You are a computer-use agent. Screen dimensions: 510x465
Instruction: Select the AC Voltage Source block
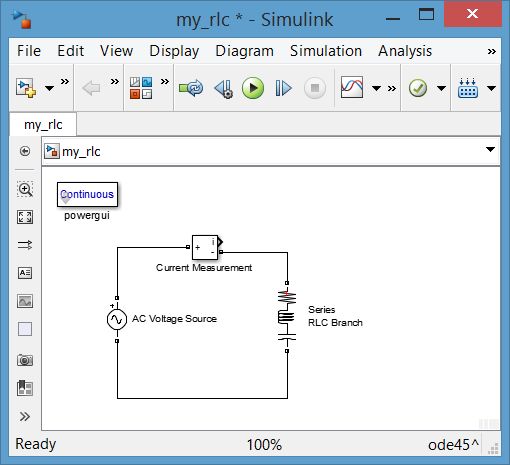117,319
